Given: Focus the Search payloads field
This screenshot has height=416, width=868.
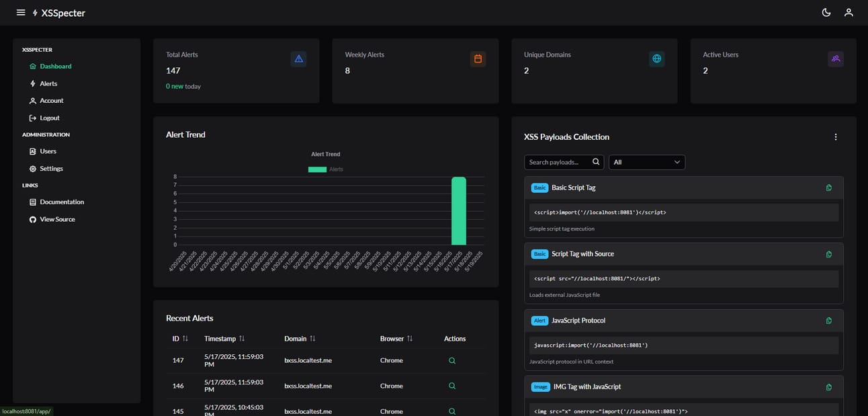Looking at the screenshot, I should (563, 162).
